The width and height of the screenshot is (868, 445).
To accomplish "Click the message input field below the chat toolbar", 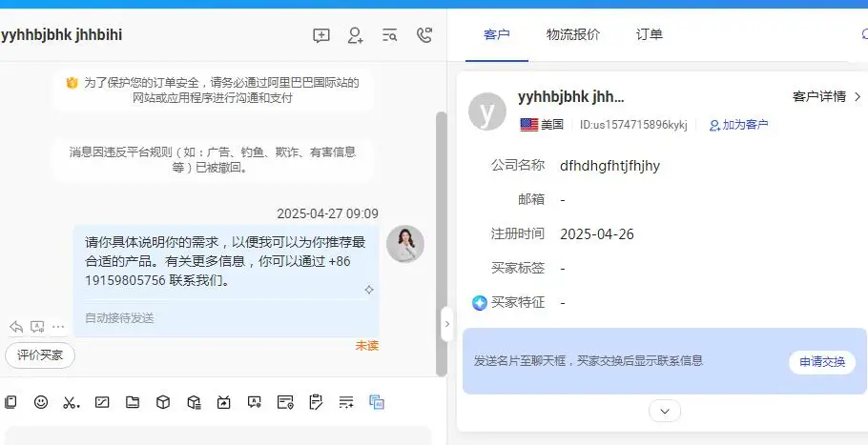I will point(217,435).
